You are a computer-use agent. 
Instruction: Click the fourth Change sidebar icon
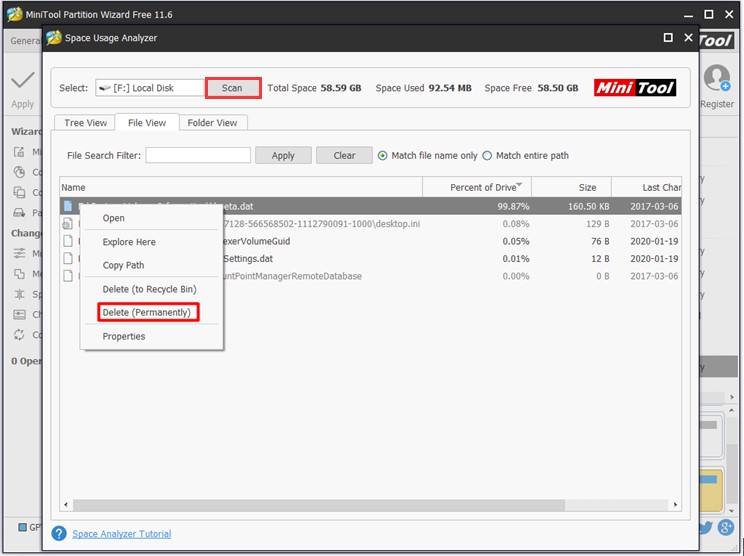tap(19, 314)
